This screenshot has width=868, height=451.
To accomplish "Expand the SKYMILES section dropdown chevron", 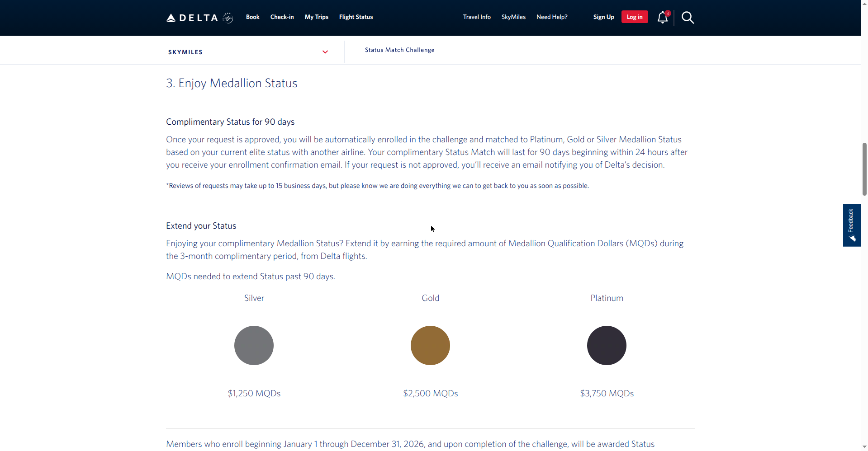I will pos(325,52).
